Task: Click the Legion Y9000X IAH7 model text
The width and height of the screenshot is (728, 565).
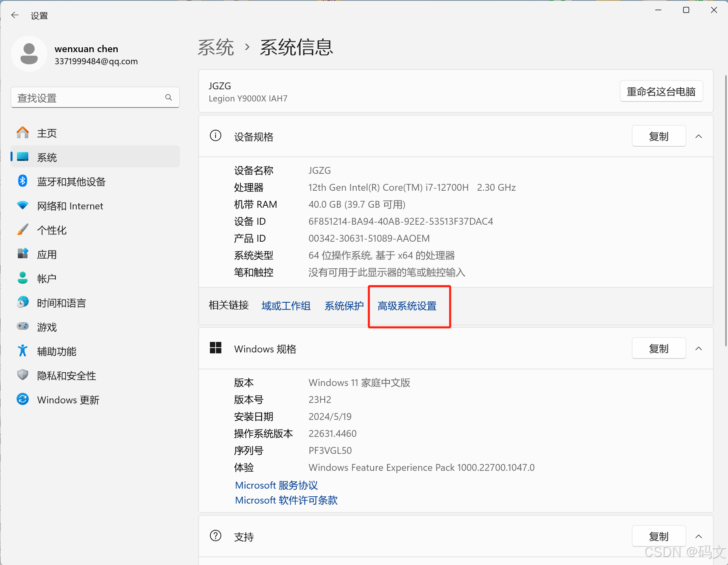Action: 248,99
